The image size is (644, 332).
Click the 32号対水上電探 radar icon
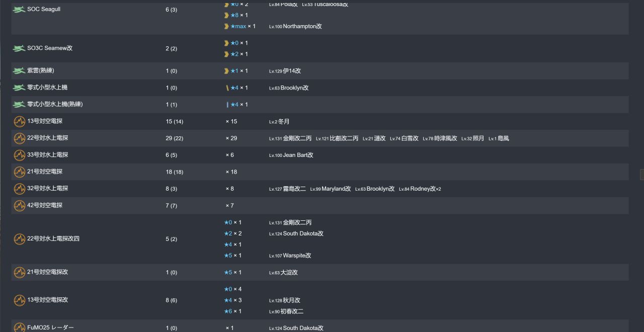point(19,189)
